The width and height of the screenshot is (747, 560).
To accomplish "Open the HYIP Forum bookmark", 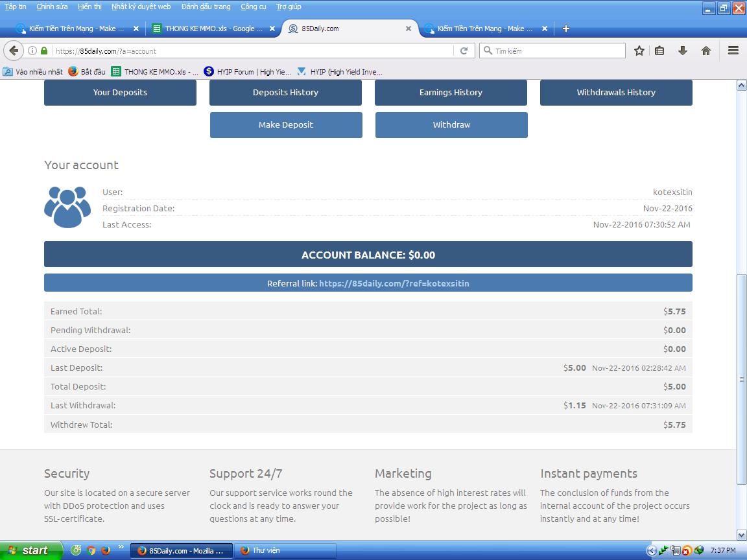I will (247, 72).
